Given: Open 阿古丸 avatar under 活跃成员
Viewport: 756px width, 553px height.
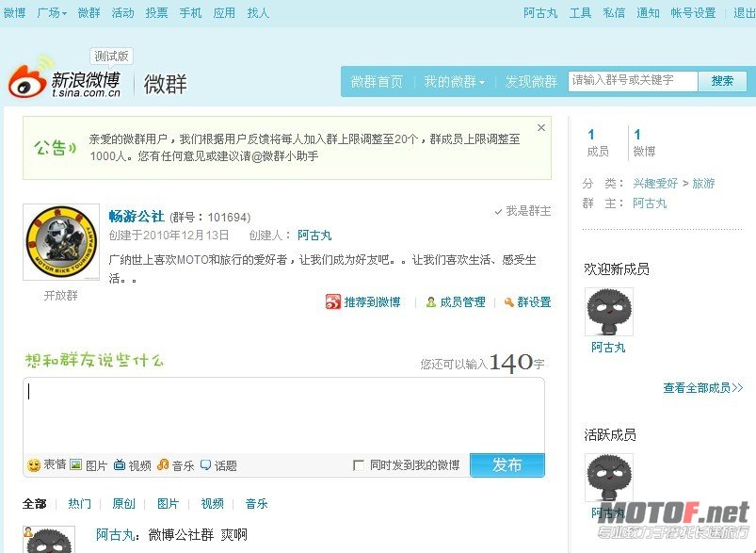Looking at the screenshot, I should point(609,478).
